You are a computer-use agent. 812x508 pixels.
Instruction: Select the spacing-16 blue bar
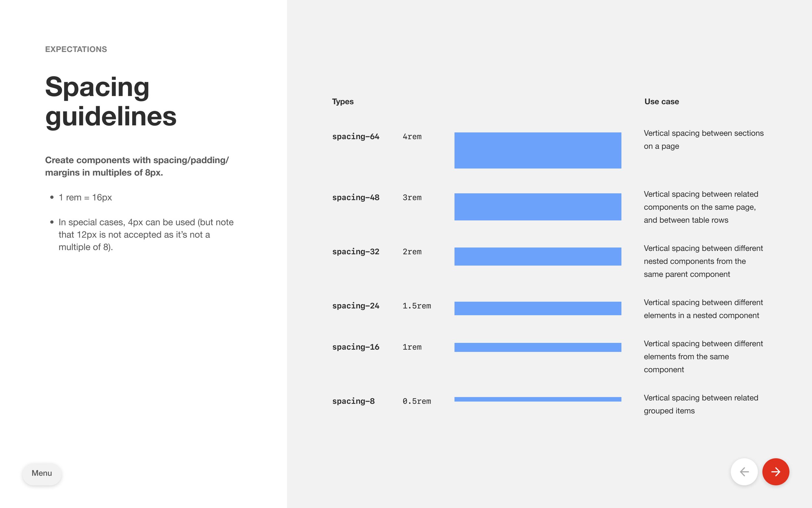(x=537, y=347)
